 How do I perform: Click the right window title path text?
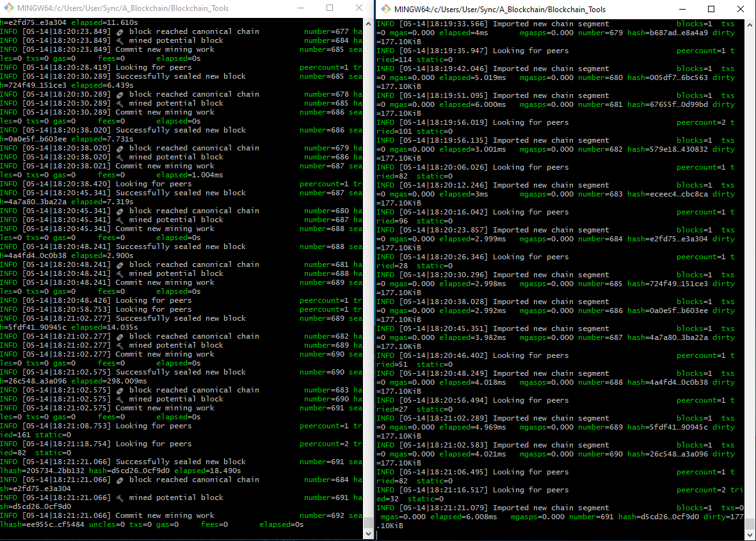tap(500, 9)
